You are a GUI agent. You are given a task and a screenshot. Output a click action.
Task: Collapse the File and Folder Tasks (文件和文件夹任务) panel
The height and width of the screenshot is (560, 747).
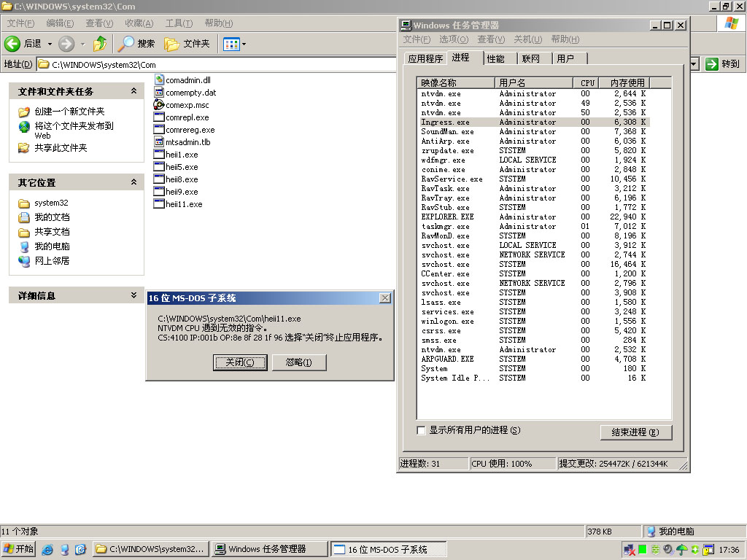tap(133, 91)
